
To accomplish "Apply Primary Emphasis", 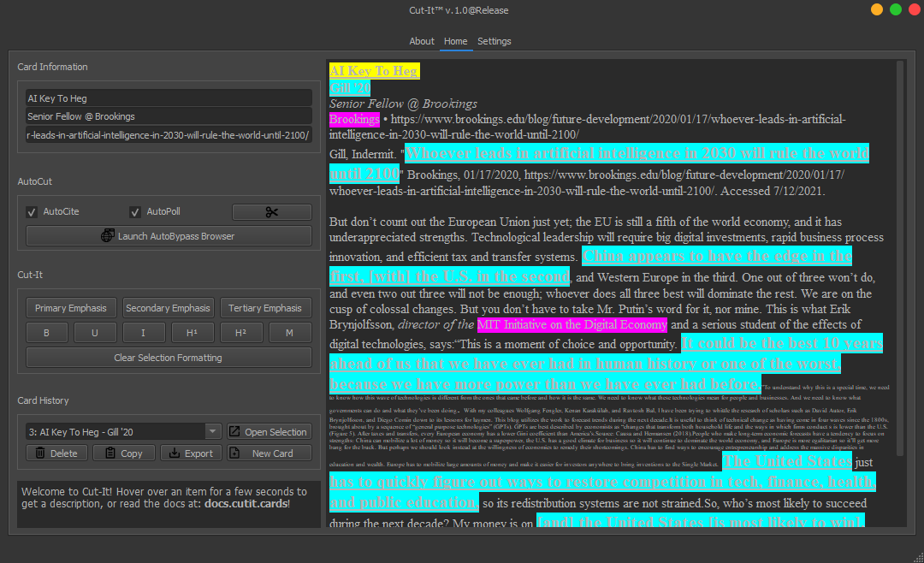I will pyautogui.click(x=71, y=308).
